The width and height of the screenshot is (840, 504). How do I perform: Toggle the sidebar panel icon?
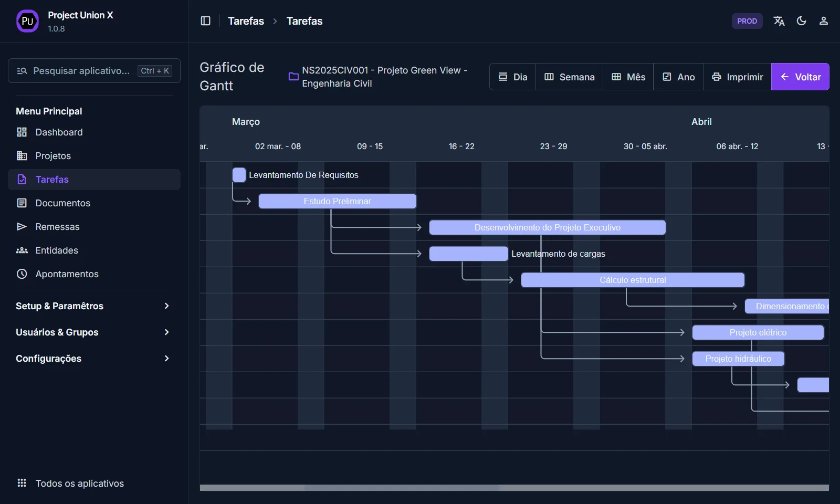tap(205, 21)
